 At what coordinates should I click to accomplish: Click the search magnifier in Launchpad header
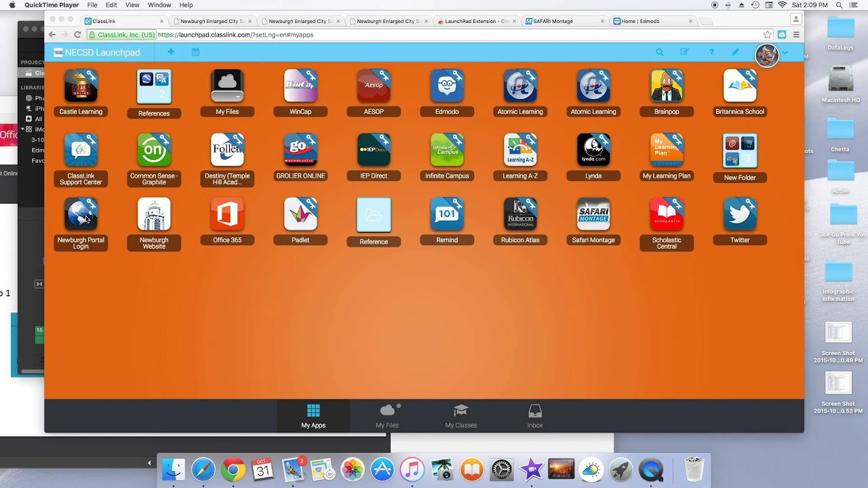tap(659, 52)
